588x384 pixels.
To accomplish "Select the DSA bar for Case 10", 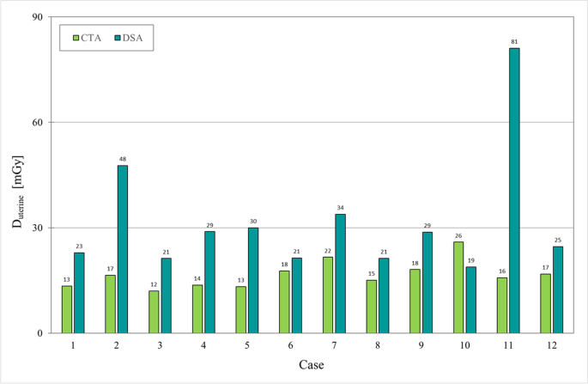I will pos(471,300).
